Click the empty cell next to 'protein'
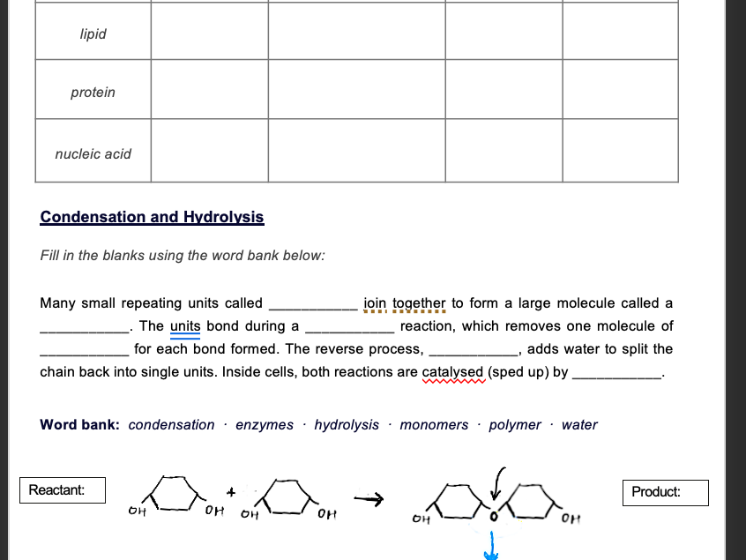The width and height of the screenshot is (746, 560). coord(210,89)
